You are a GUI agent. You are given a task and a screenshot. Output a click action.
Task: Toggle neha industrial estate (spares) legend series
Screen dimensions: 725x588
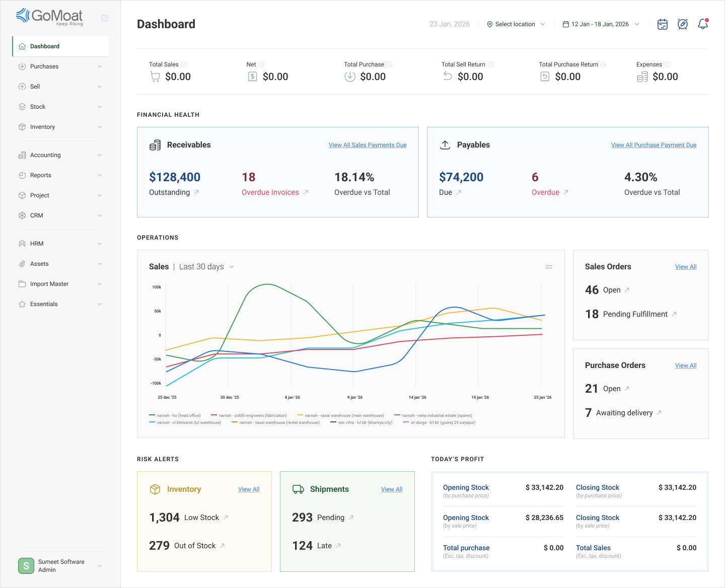click(x=433, y=415)
